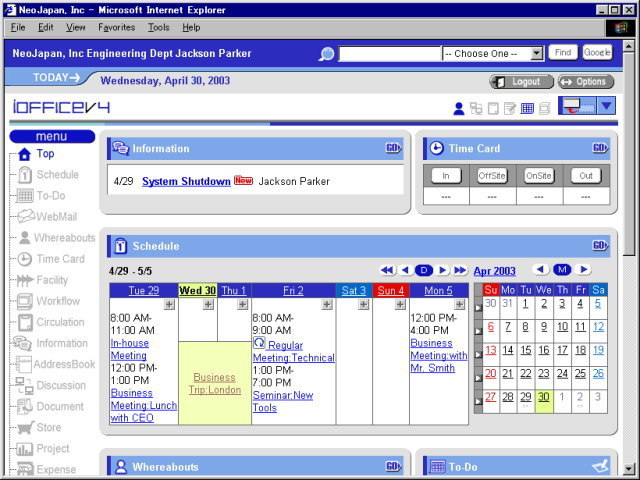Open the screen layout selector image

(x=577, y=106)
